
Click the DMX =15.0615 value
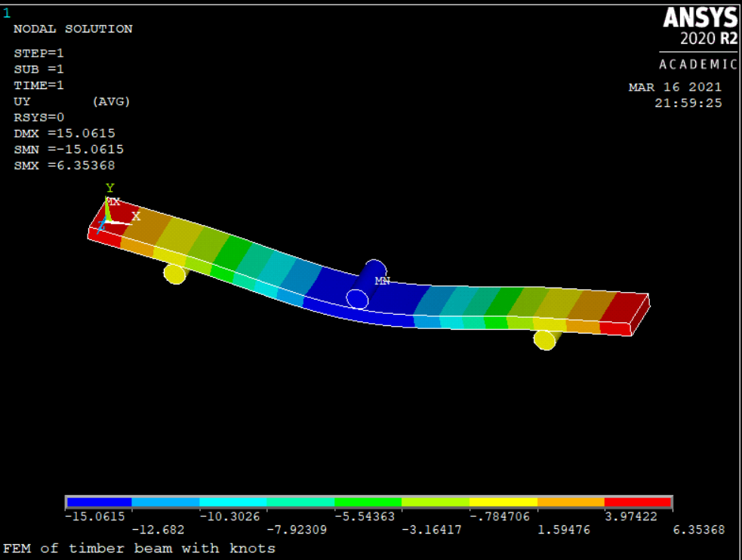64,134
